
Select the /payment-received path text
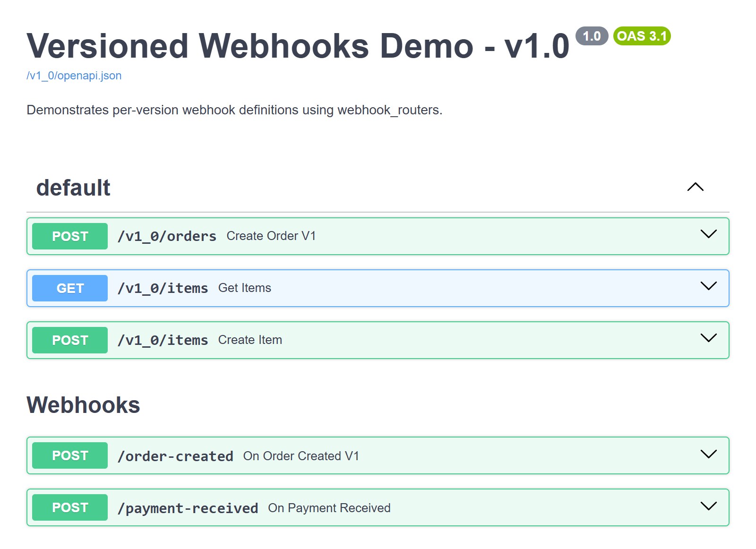188,508
